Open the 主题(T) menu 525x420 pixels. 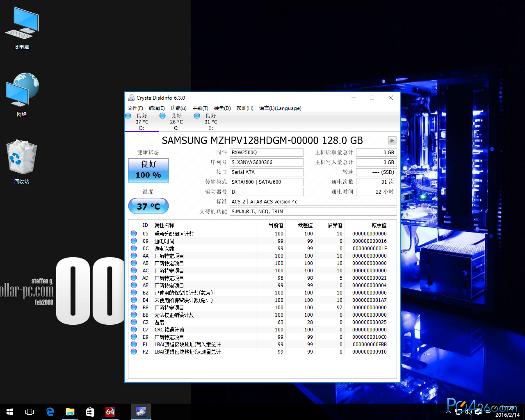[200, 108]
